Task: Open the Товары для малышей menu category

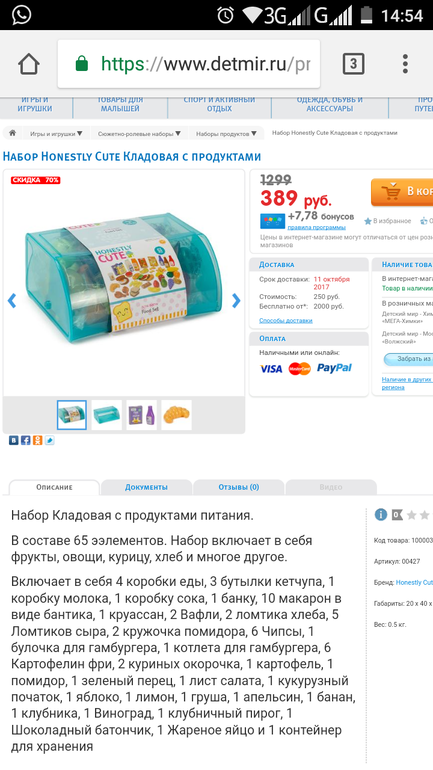Action: pyautogui.click(x=120, y=104)
